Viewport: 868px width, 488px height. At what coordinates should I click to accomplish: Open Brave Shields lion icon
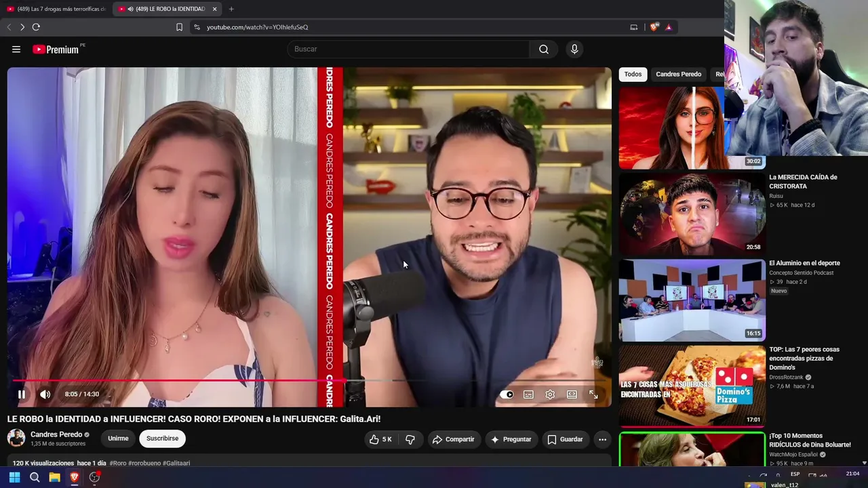[x=654, y=27]
